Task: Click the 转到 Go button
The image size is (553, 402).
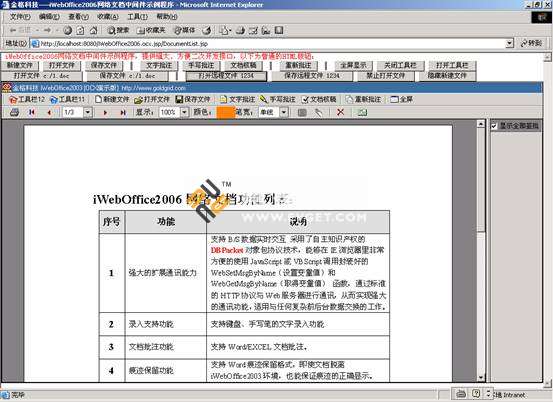Action: pyautogui.click(x=531, y=43)
